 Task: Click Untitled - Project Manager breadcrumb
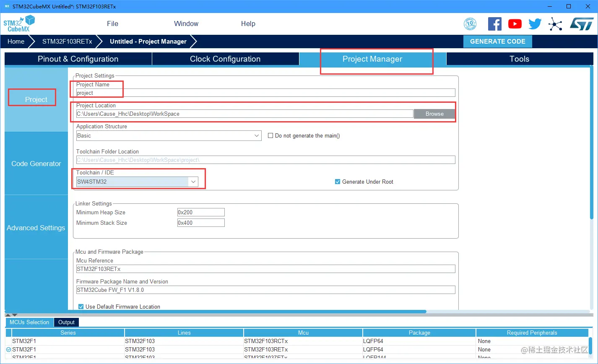pos(148,41)
